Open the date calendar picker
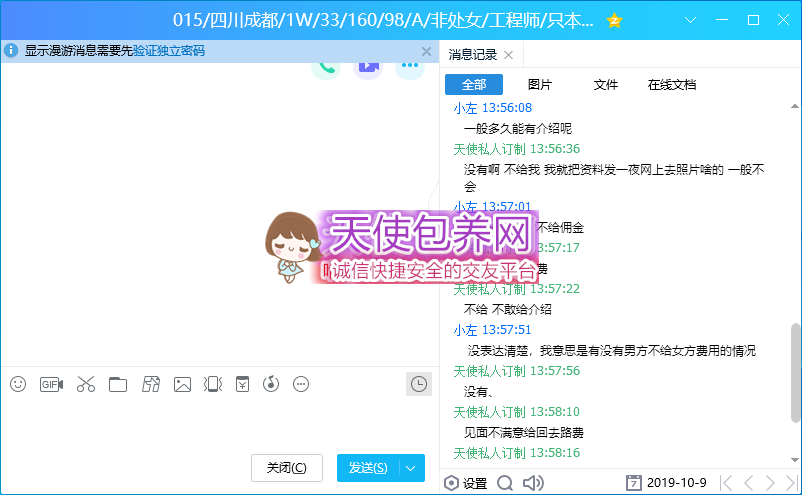 (633, 483)
